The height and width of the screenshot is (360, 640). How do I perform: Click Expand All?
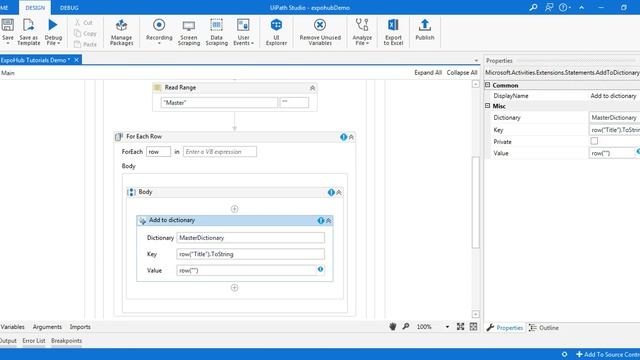(x=428, y=73)
